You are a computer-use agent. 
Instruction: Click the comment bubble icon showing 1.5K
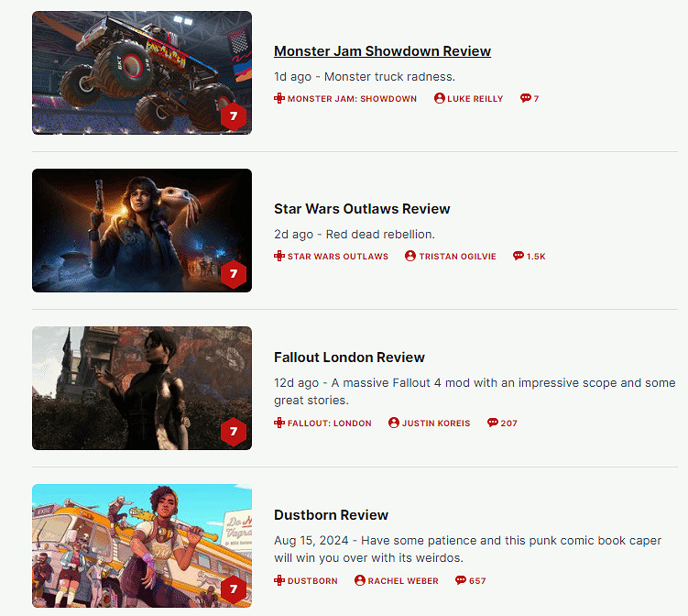[519, 256]
